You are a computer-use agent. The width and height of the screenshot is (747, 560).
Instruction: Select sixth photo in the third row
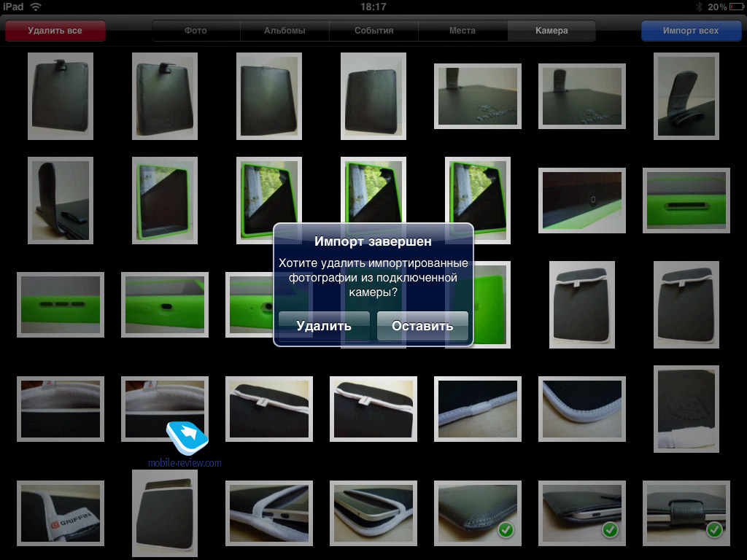tap(582, 305)
